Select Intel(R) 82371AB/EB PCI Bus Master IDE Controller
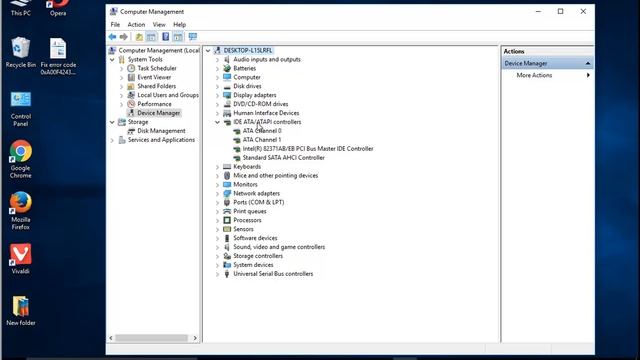The height and width of the screenshot is (360, 640). point(308,149)
